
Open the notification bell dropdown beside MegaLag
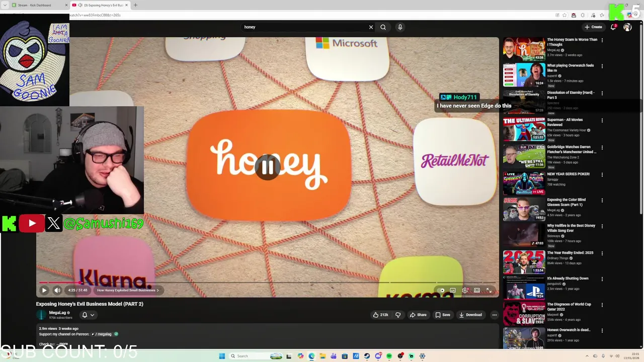point(88,315)
